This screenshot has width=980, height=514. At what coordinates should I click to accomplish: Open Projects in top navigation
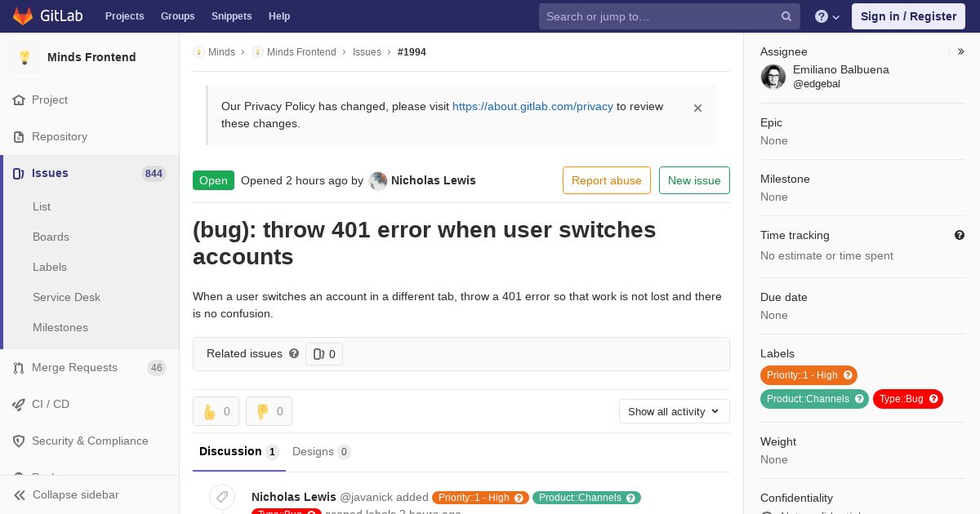tap(125, 16)
